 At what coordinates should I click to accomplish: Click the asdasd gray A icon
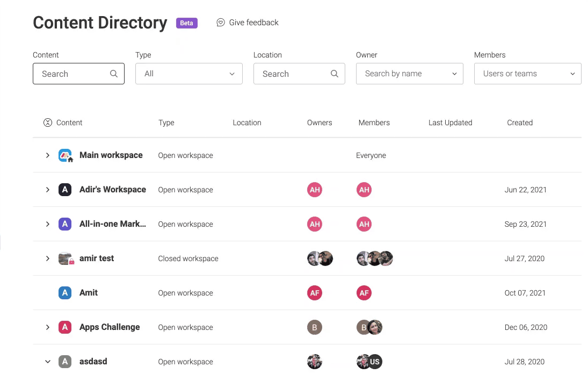[x=65, y=362]
